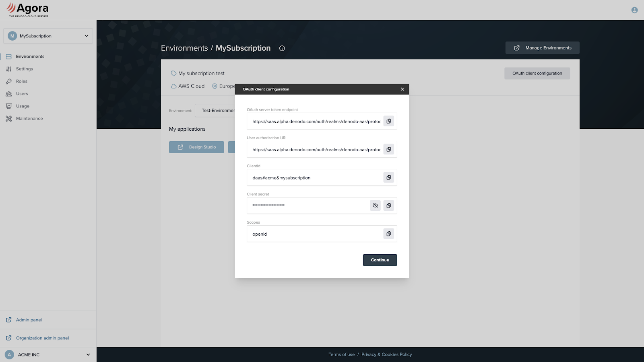Expand the MySubscription selector dropdown
Screen dimensions: 644x362
coord(48,36)
